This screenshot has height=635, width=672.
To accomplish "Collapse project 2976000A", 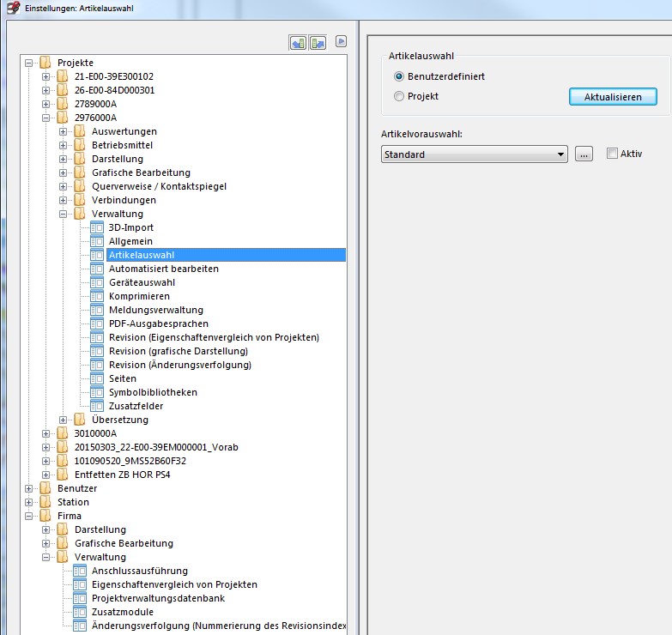I will (x=45, y=118).
